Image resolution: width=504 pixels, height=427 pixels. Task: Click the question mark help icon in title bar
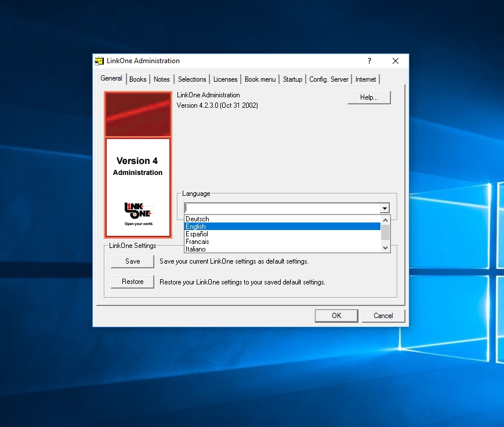[369, 61]
